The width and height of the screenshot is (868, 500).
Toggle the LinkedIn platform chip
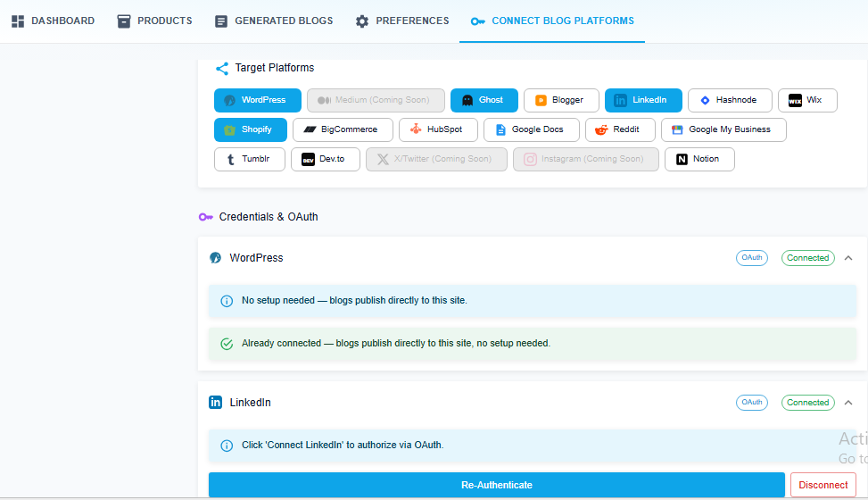(643, 100)
